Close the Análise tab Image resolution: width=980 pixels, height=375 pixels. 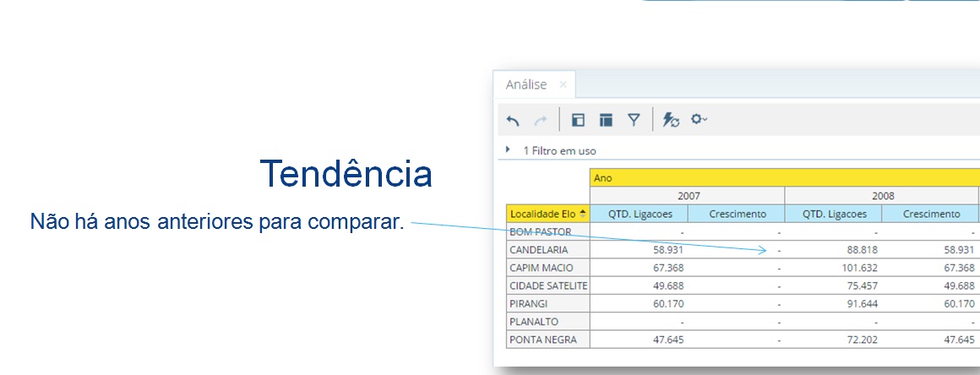pyautogui.click(x=563, y=84)
